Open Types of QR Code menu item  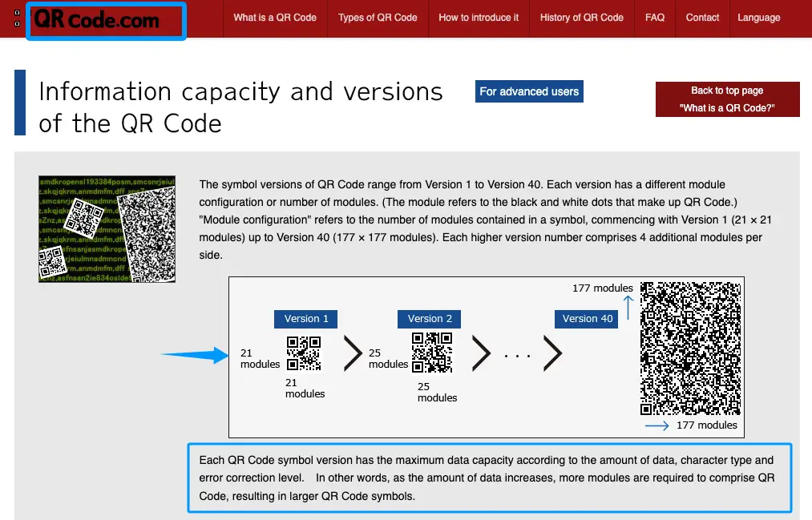(x=378, y=18)
